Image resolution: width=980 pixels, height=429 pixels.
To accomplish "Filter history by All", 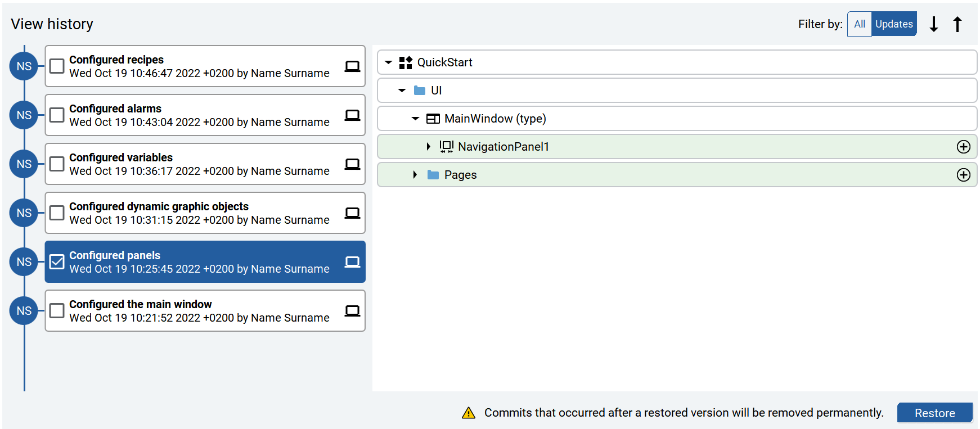I will click(859, 24).
